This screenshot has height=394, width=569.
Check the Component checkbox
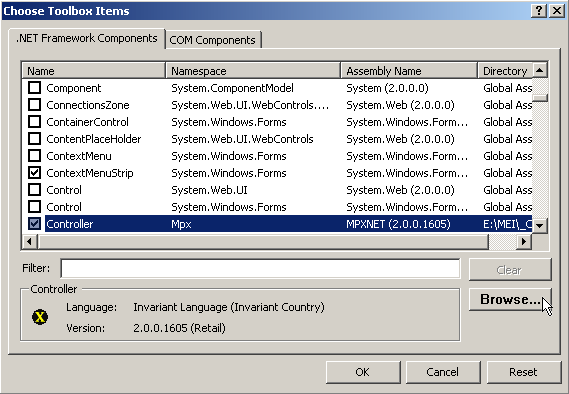[x=34, y=88]
